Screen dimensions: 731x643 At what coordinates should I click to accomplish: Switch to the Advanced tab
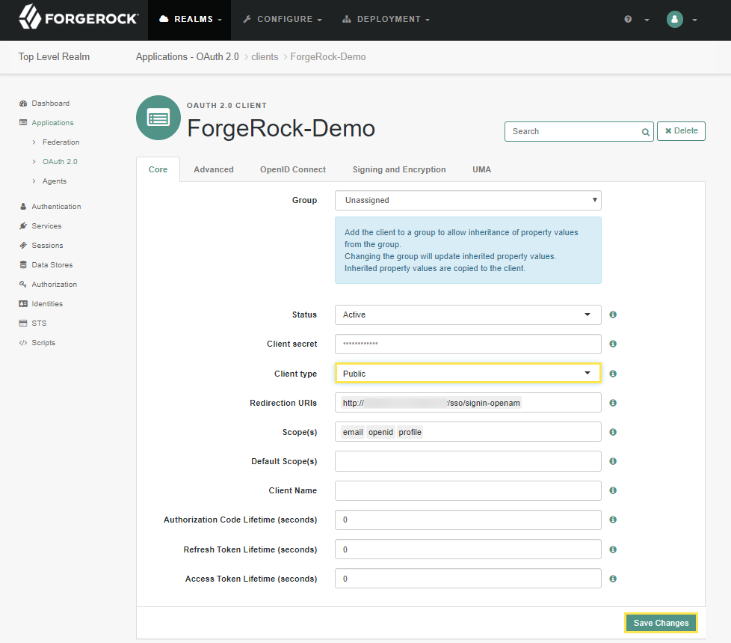point(214,170)
